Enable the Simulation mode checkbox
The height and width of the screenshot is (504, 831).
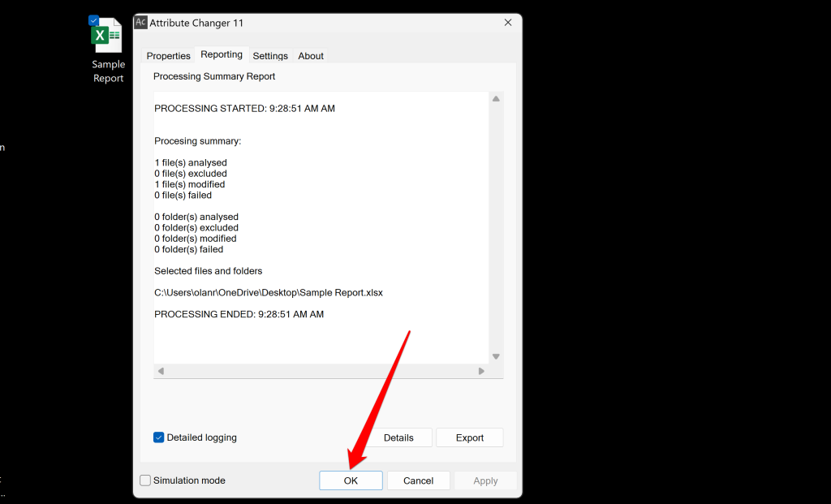tap(145, 480)
